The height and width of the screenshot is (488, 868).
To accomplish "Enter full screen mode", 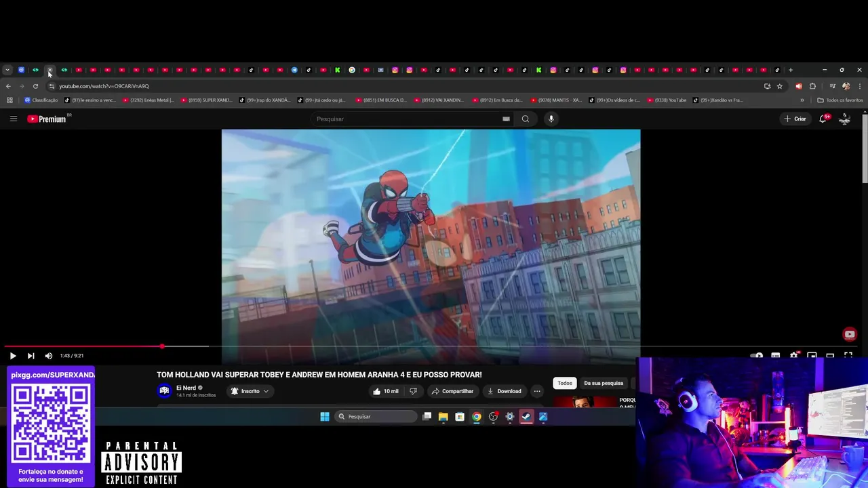I will 848,356.
